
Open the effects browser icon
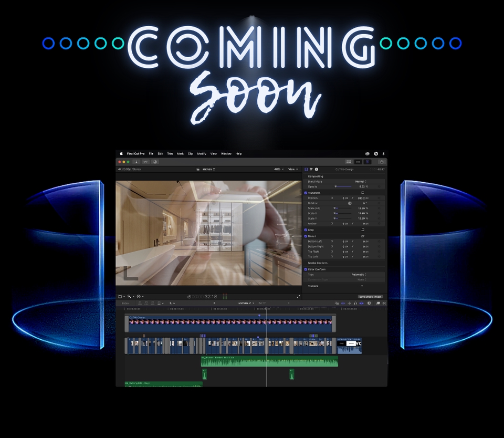[x=378, y=303]
